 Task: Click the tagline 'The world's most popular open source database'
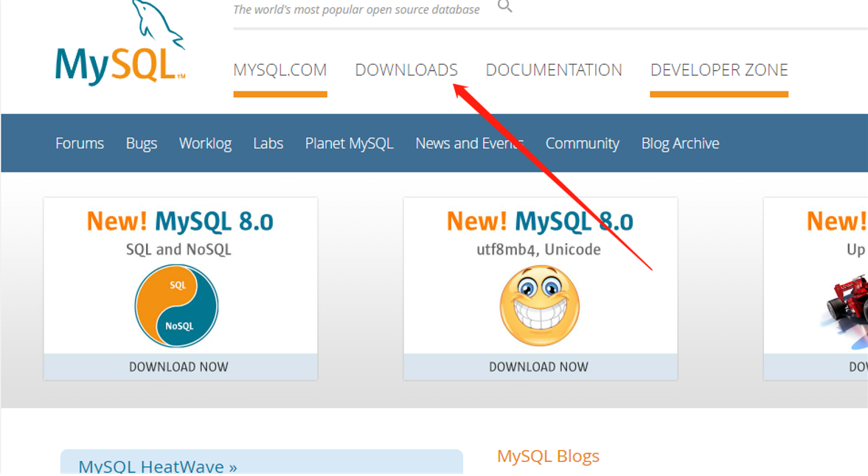click(356, 10)
